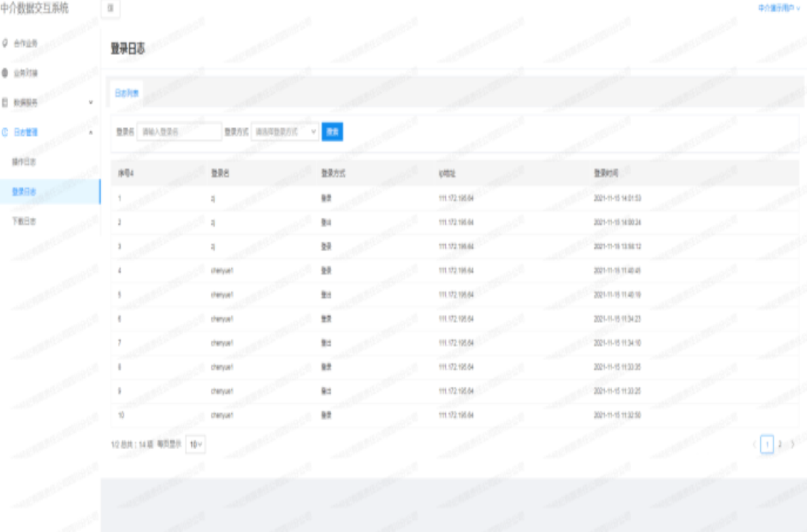Click the total records count text

pos(132,444)
